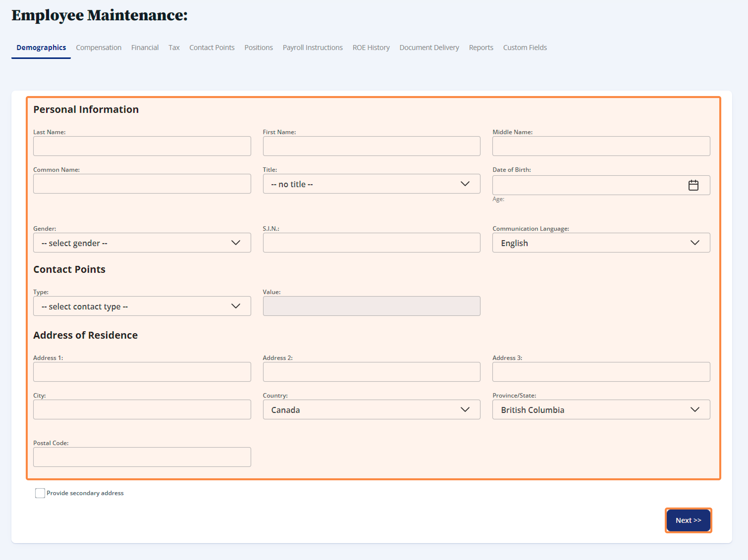Screen dimensions: 748x560
Task: Click into the First Name field
Action: (371, 146)
